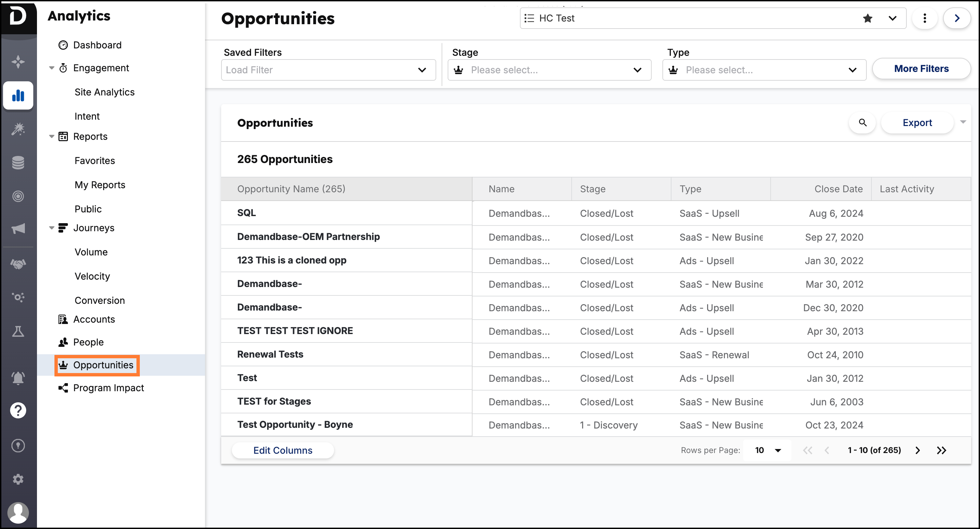The width and height of the screenshot is (980, 529).
Task: Open the notifications bell icon
Action: click(18, 378)
